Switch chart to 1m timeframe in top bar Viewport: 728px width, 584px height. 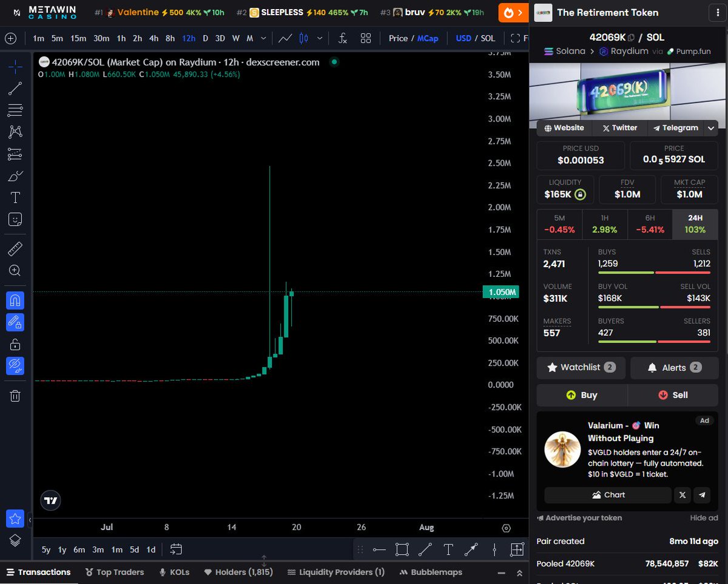(38, 38)
